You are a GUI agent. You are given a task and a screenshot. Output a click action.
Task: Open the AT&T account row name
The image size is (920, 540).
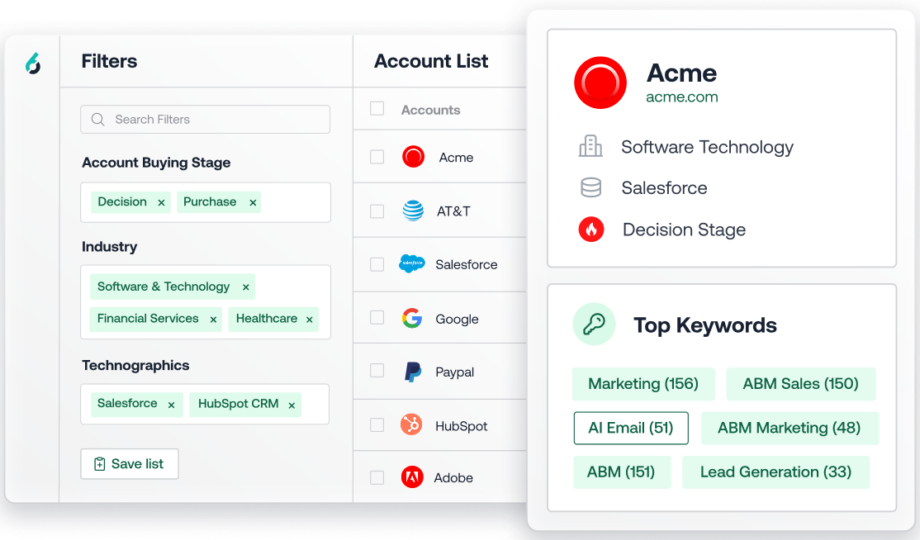click(453, 211)
